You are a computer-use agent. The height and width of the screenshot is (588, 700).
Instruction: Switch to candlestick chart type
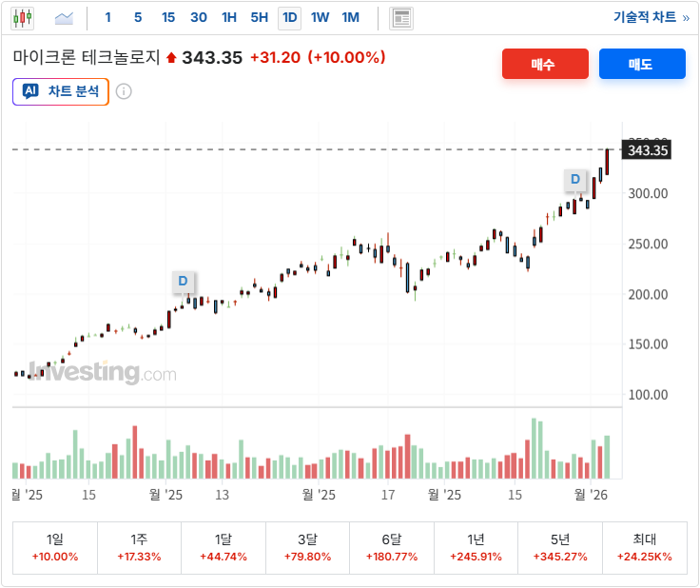pyautogui.click(x=22, y=18)
